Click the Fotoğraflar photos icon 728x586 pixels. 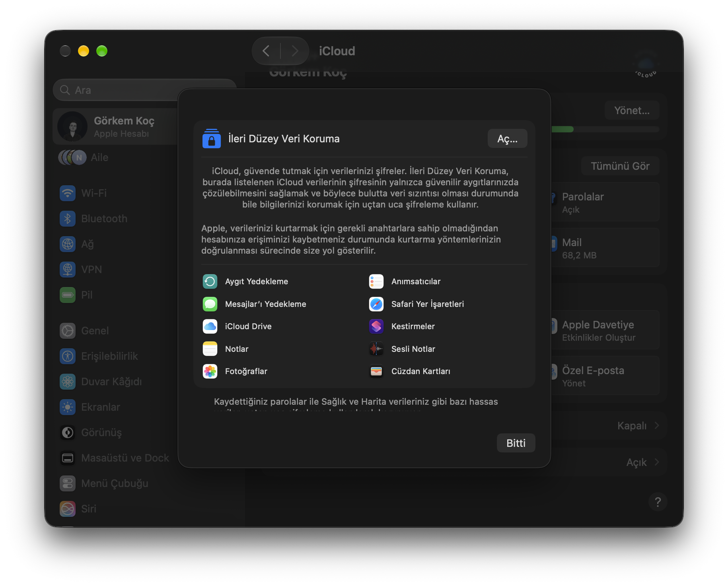coord(210,371)
